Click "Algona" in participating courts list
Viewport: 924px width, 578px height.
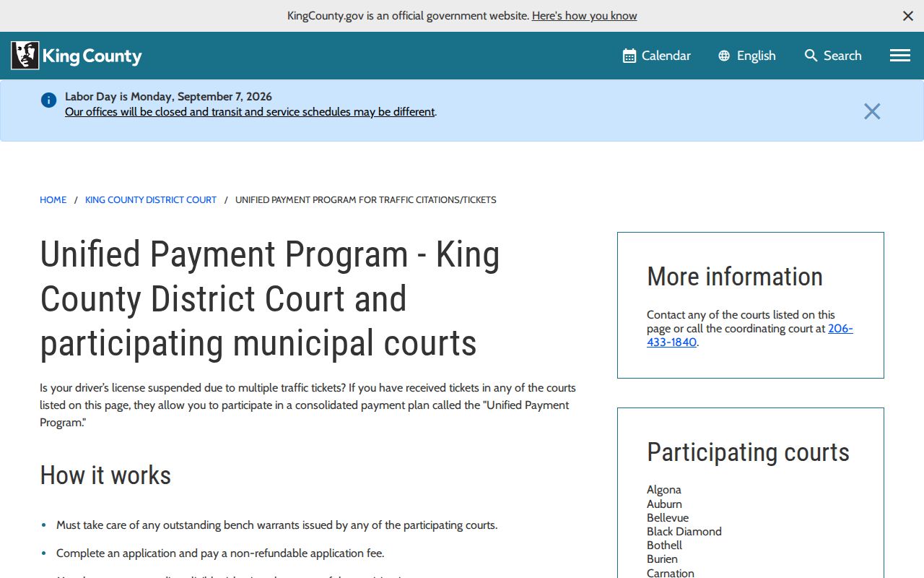coord(664,490)
